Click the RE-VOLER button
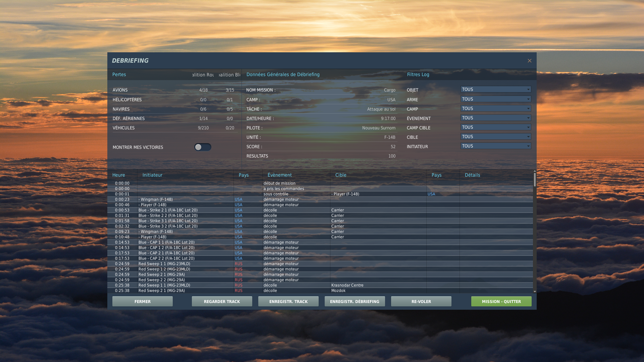 pos(421,301)
